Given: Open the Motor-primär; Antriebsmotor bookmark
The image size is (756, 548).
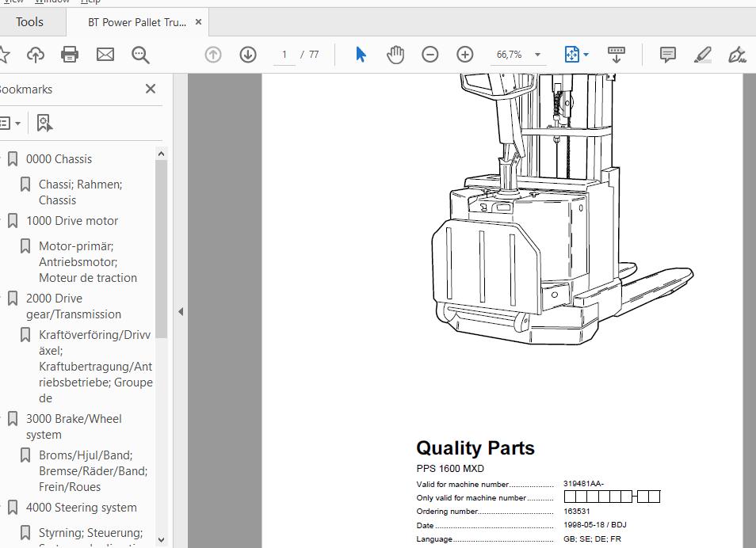Looking at the screenshot, I should point(88,261).
